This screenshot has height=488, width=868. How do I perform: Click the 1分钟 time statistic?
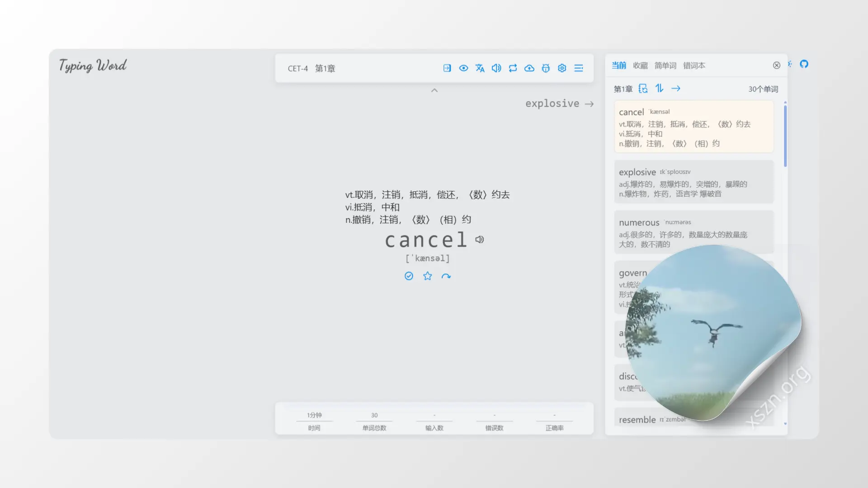click(x=314, y=421)
